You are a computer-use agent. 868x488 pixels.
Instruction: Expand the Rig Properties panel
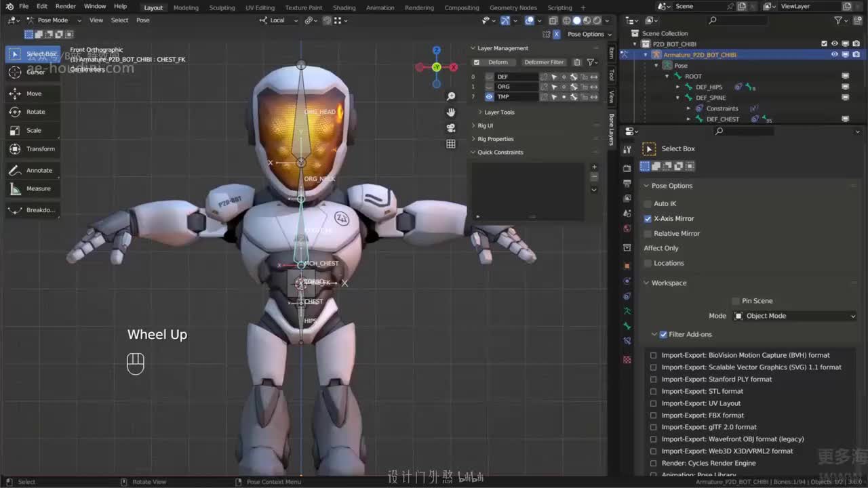coord(495,139)
